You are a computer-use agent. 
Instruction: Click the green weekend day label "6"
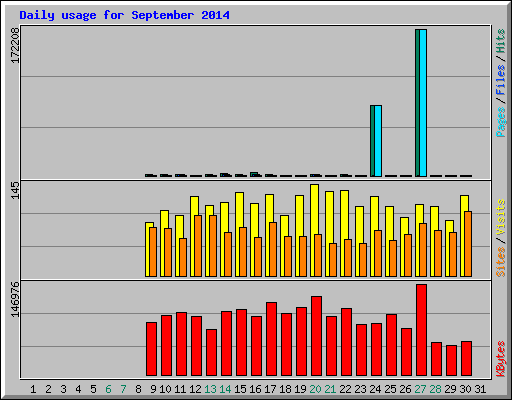tap(108, 389)
